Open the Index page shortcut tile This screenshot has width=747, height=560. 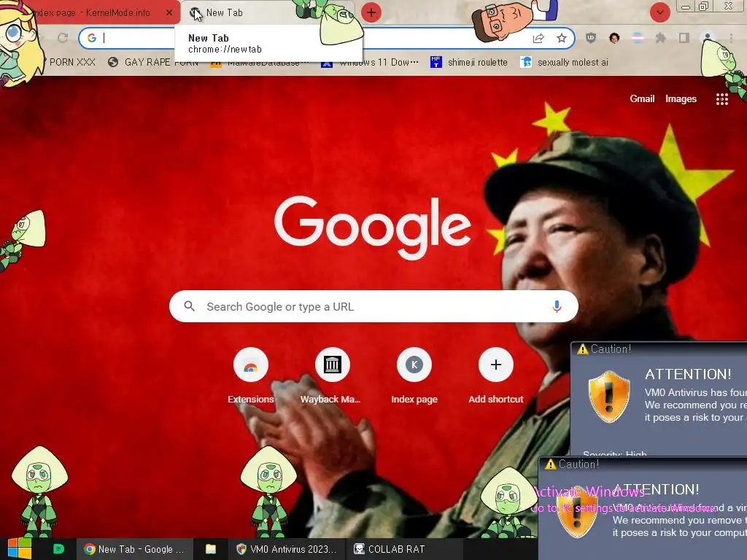[x=414, y=376]
